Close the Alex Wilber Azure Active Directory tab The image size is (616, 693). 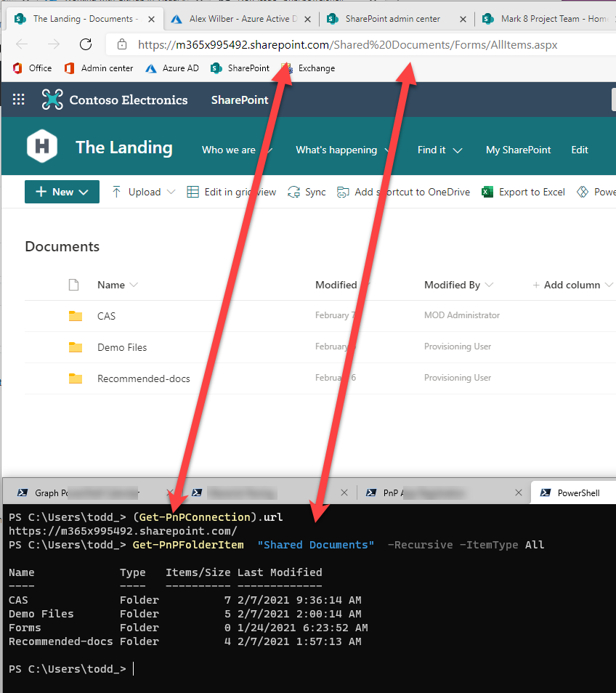click(307, 19)
